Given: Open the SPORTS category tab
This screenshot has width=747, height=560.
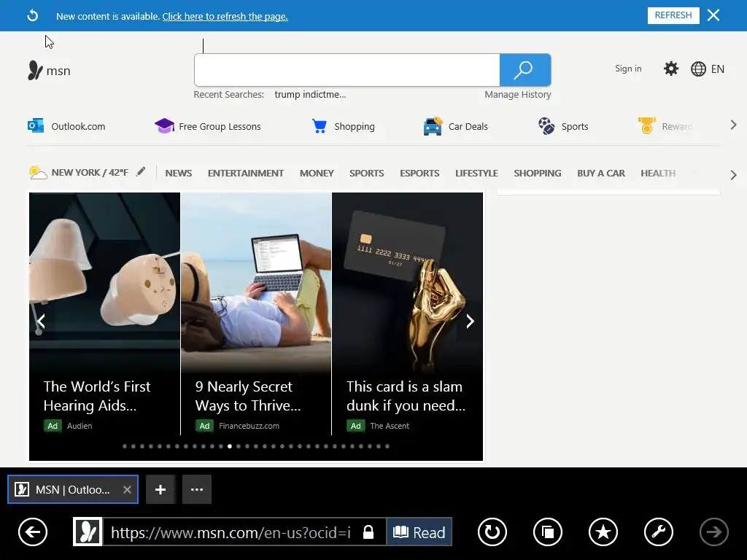Looking at the screenshot, I should 366,174.
